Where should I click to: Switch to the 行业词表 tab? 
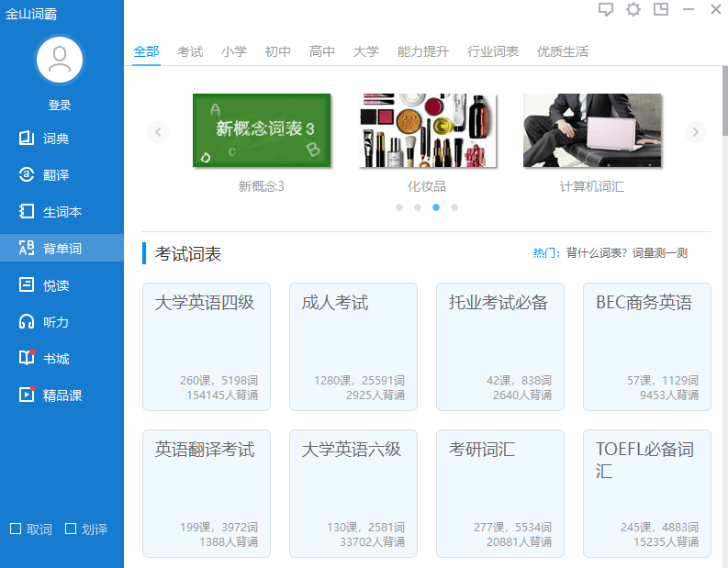(x=493, y=51)
